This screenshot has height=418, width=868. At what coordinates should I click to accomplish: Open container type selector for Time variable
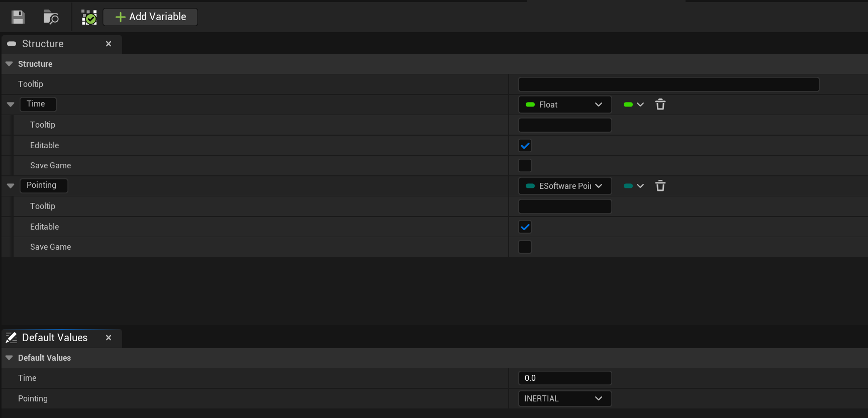point(633,104)
